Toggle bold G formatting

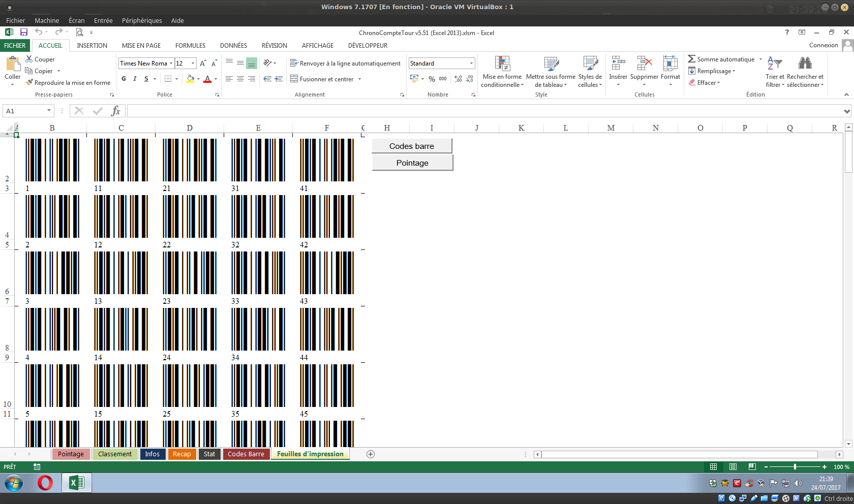click(x=124, y=79)
